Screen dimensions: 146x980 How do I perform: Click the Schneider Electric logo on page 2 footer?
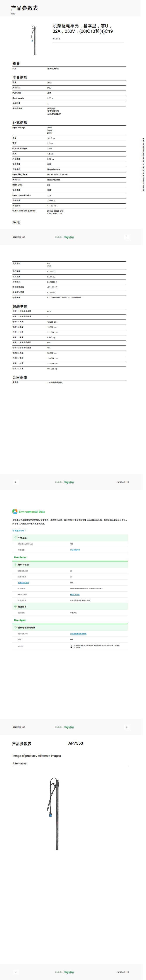[69, 482]
